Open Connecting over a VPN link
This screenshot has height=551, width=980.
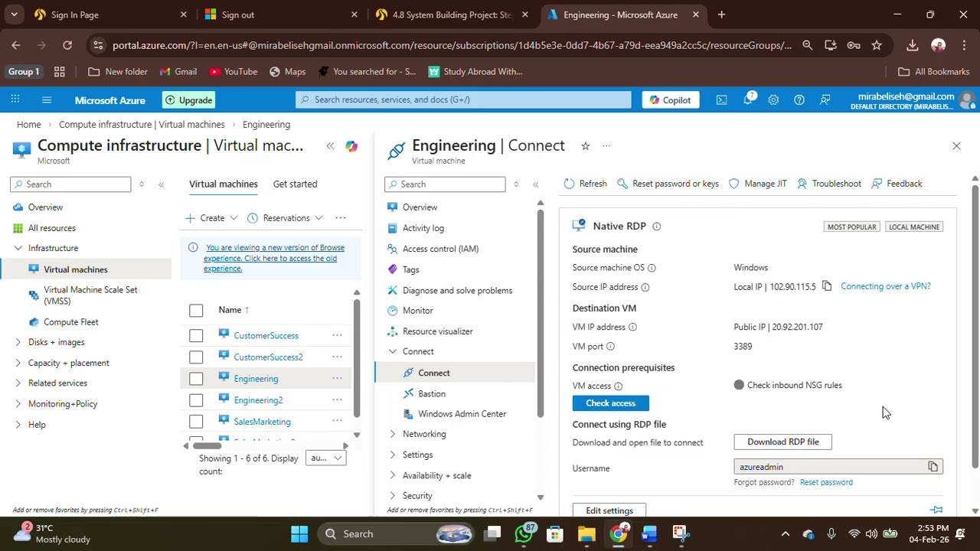coord(886,286)
